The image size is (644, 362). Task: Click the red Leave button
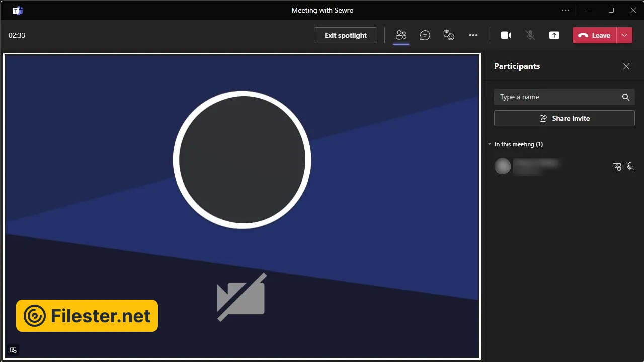[594, 35]
